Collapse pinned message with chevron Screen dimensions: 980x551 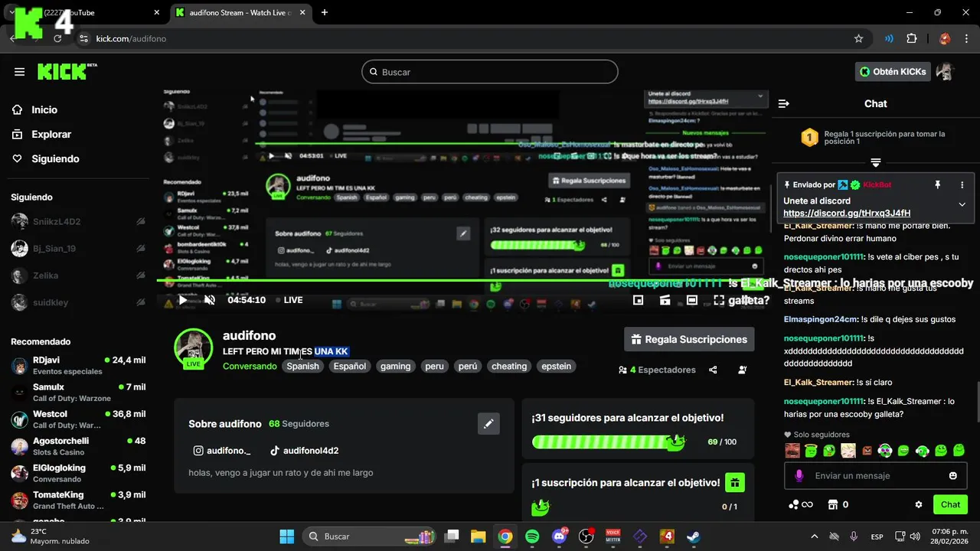962,204
